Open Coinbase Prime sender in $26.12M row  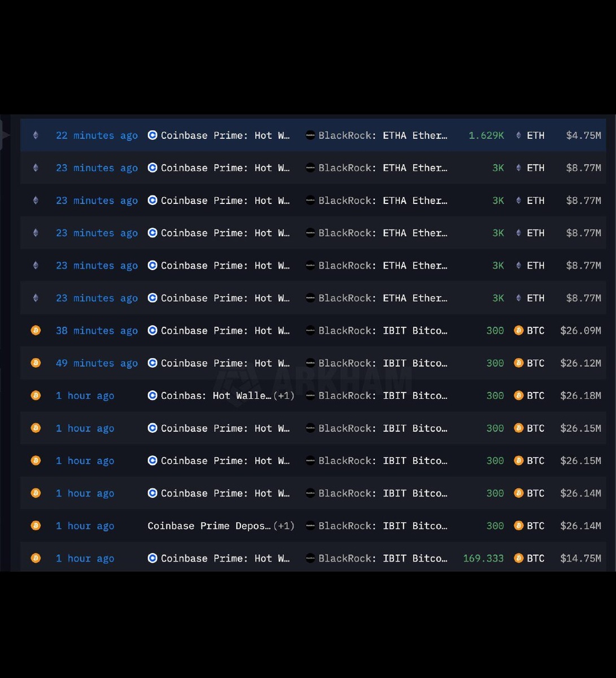tap(225, 363)
